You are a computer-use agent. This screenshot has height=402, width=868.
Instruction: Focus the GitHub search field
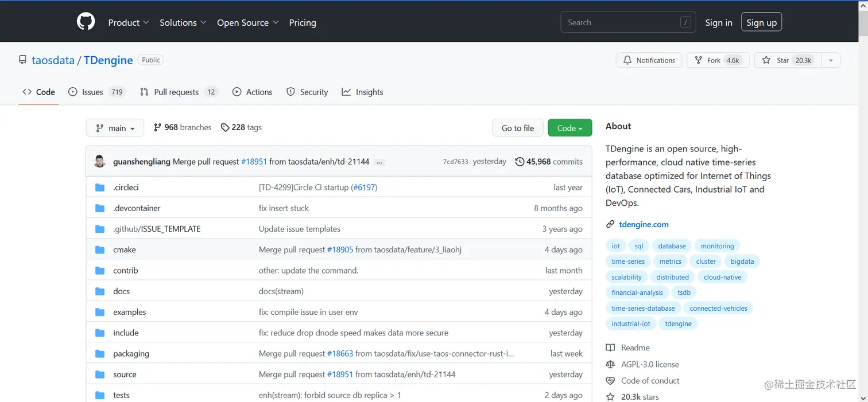[x=628, y=22]
